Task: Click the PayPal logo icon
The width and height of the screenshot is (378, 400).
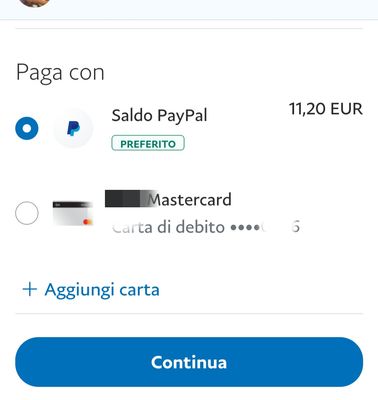Action: click(x=73, y=128)
